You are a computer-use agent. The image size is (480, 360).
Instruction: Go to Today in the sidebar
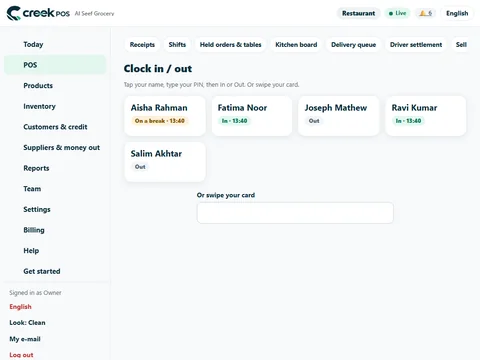[x=55, y=44]
